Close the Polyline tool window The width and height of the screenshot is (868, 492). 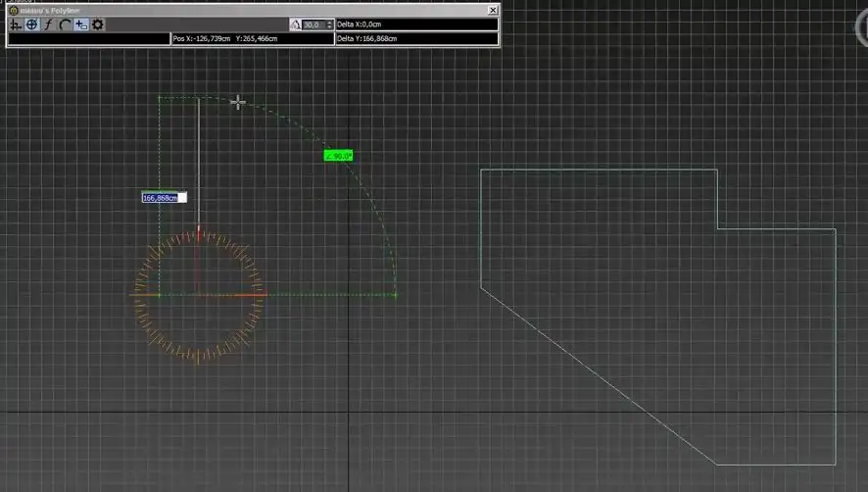(x=493, y=10)
